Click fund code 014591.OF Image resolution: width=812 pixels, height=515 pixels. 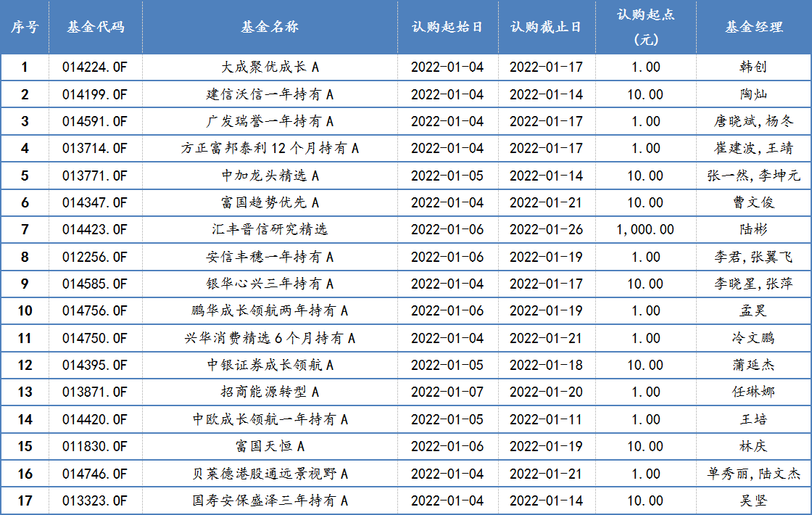pos(95,122)
